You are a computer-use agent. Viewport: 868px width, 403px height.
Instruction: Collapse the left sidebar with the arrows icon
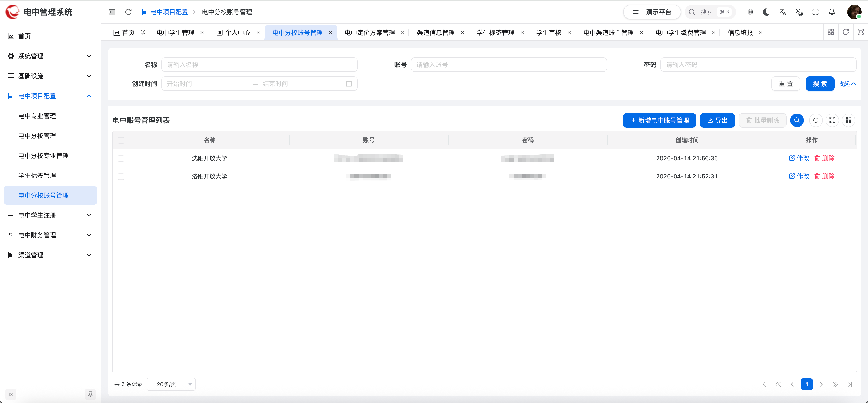(x=10, y=394)
